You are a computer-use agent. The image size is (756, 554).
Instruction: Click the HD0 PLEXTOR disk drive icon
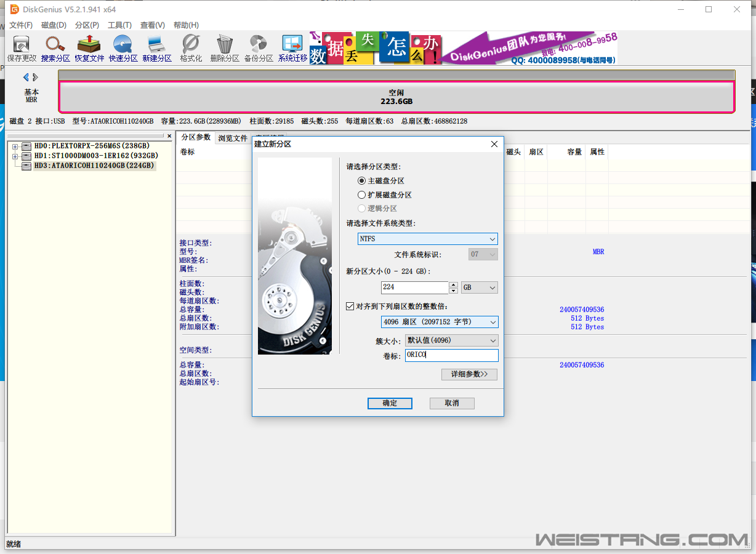[26, 146]
